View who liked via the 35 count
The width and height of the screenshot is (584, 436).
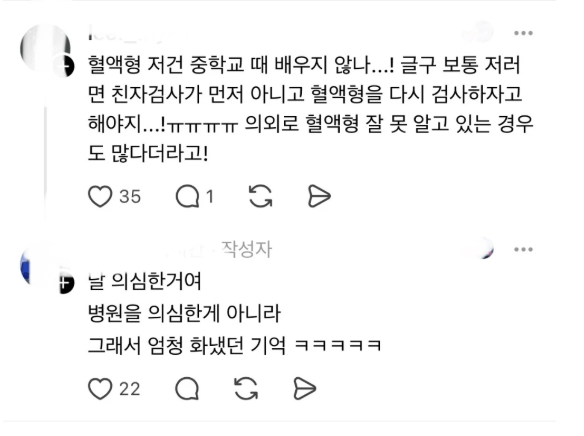click(130, 197)
